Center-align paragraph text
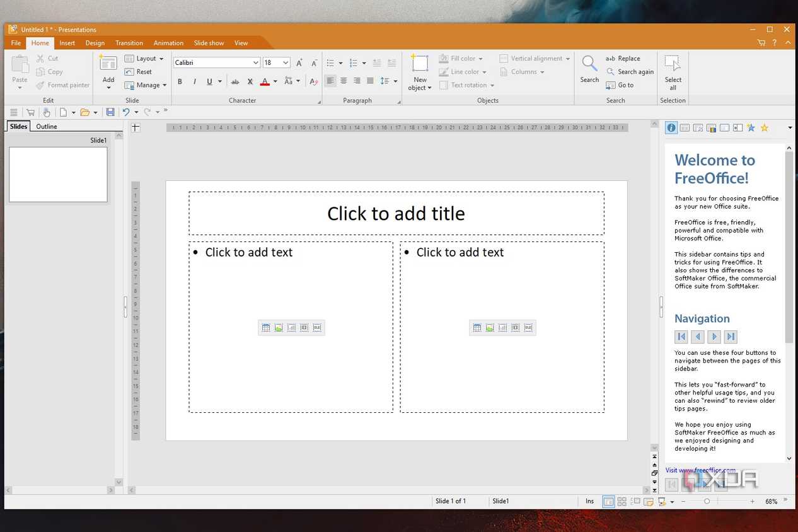This screenshot has width=798, height=532. point(344,81)
